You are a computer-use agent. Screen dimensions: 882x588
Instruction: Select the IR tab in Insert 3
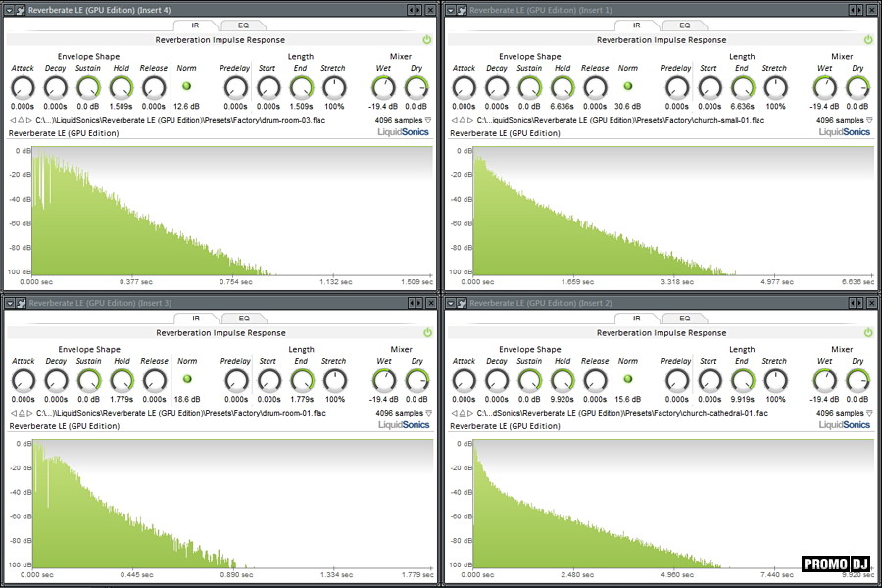tap(196, 318)
